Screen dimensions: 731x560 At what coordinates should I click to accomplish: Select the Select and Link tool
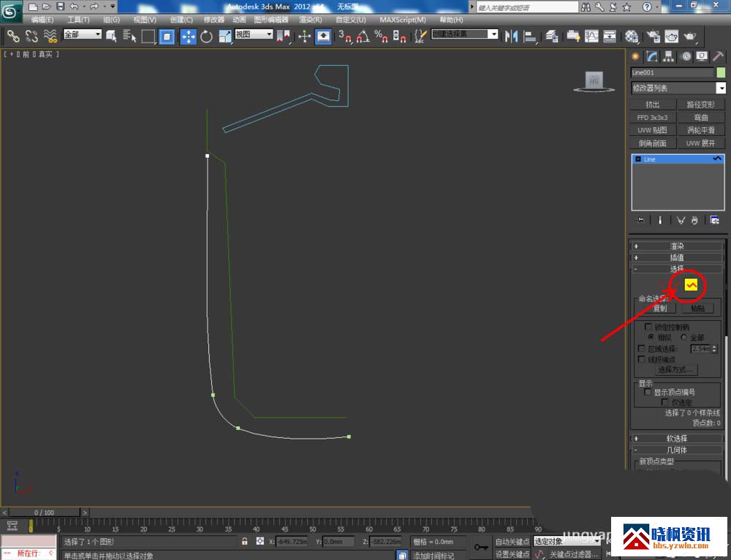click(x=13, y=36)
